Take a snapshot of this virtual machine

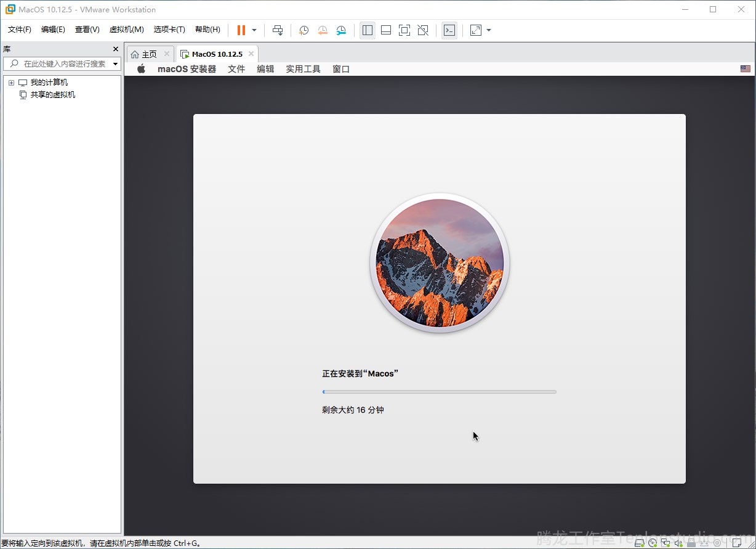(304, 30)
